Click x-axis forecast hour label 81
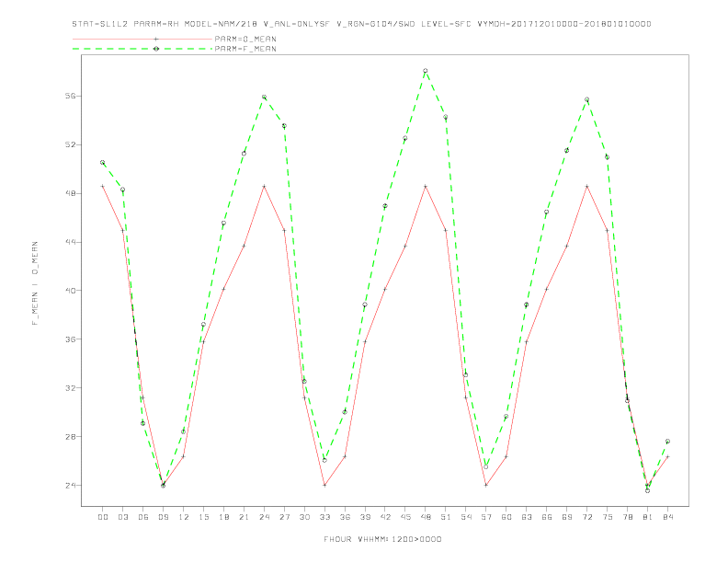This screenshot has width=728, height=563. 648,517
